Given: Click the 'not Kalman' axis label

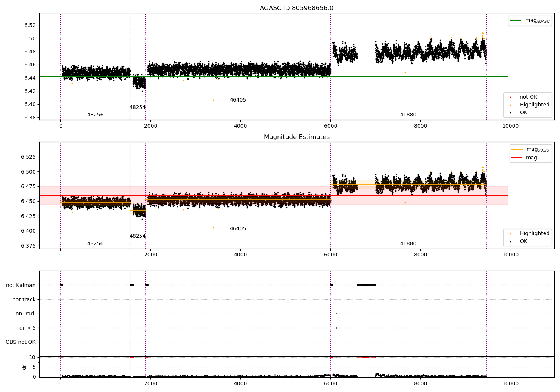Looking at the screenshot, I should coord(21,285).
